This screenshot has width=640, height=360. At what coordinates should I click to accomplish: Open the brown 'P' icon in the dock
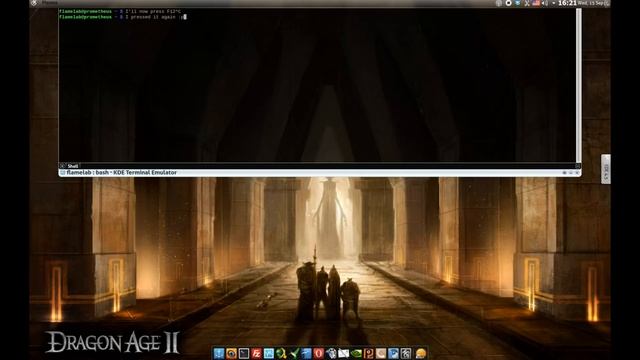point(369,353)
